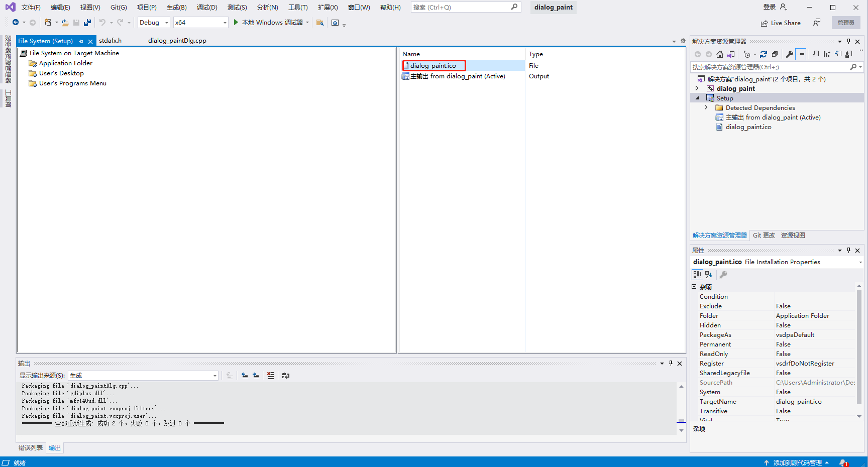
Task: Toggle the preview selected items button
Action: point(801,54)
